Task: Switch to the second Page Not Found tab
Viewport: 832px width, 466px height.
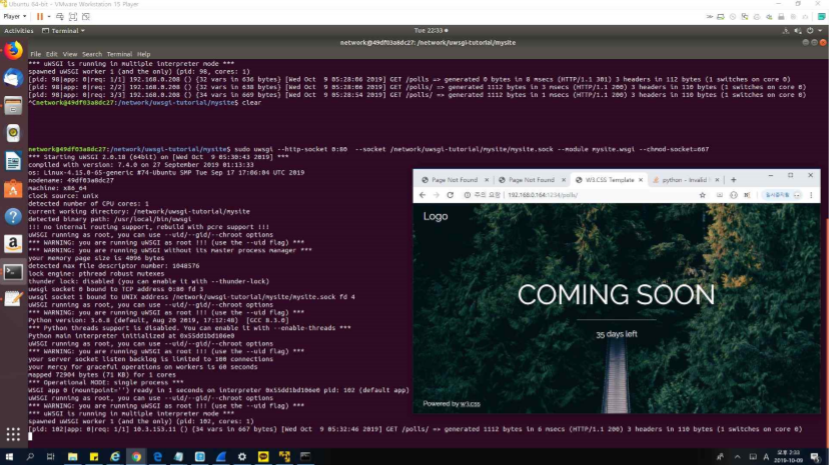Action: click(532, 180)
